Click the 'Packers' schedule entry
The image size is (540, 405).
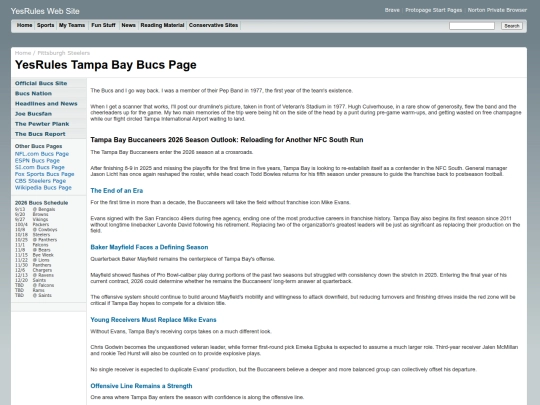pos(41,225)
